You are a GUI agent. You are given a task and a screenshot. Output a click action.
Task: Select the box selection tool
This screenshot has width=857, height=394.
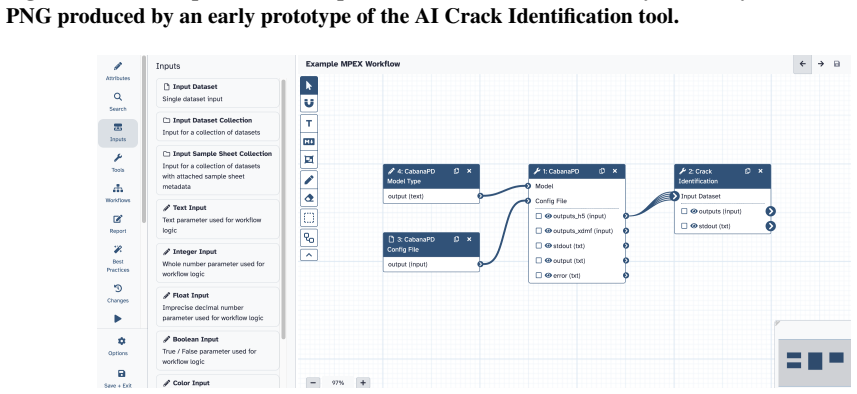point(309,219)
